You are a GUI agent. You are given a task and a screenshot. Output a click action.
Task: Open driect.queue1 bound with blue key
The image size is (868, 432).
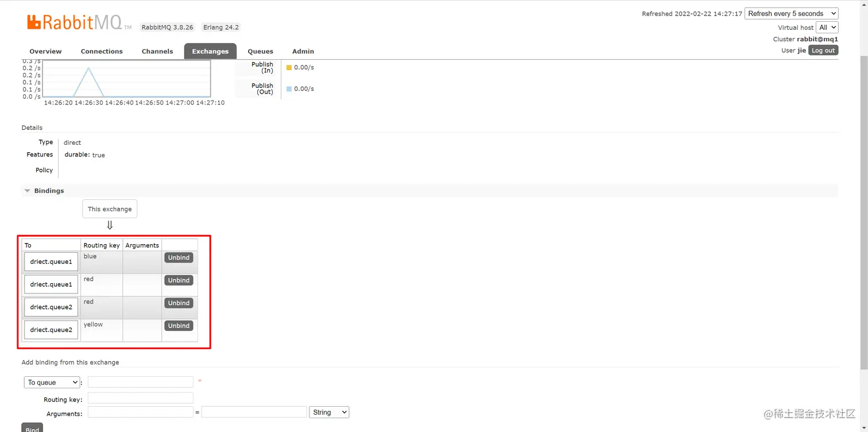click(x=51, y=261)
